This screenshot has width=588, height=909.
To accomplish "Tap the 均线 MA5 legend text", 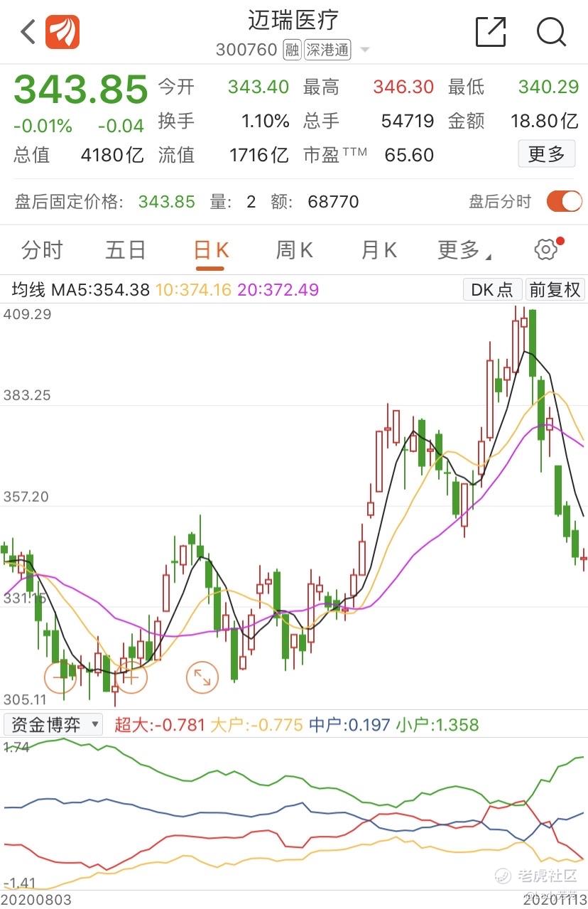I will [x=80, y=289].
